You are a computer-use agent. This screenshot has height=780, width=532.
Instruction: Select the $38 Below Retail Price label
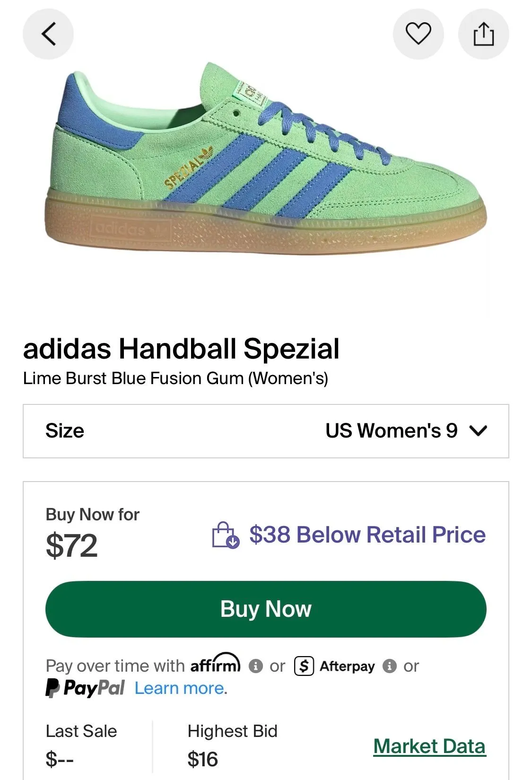coord(367,535)
